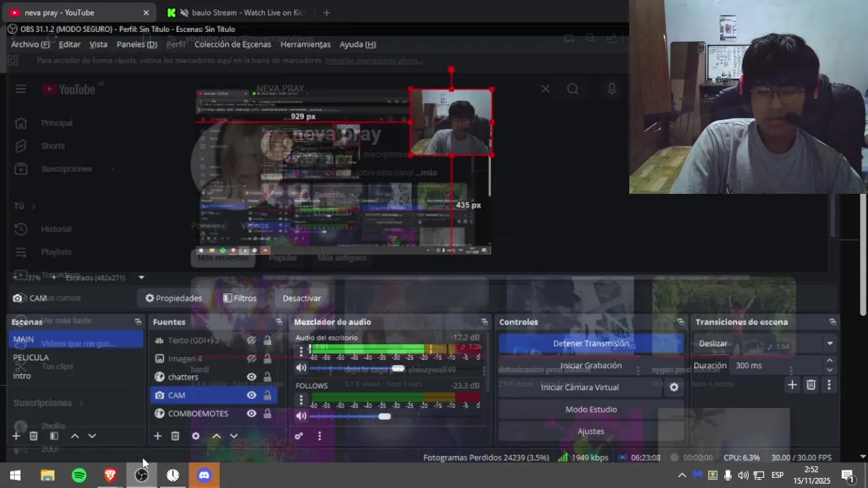868x488 pixels.
Task: Open virtual camera settings gear
Action: 674,387
